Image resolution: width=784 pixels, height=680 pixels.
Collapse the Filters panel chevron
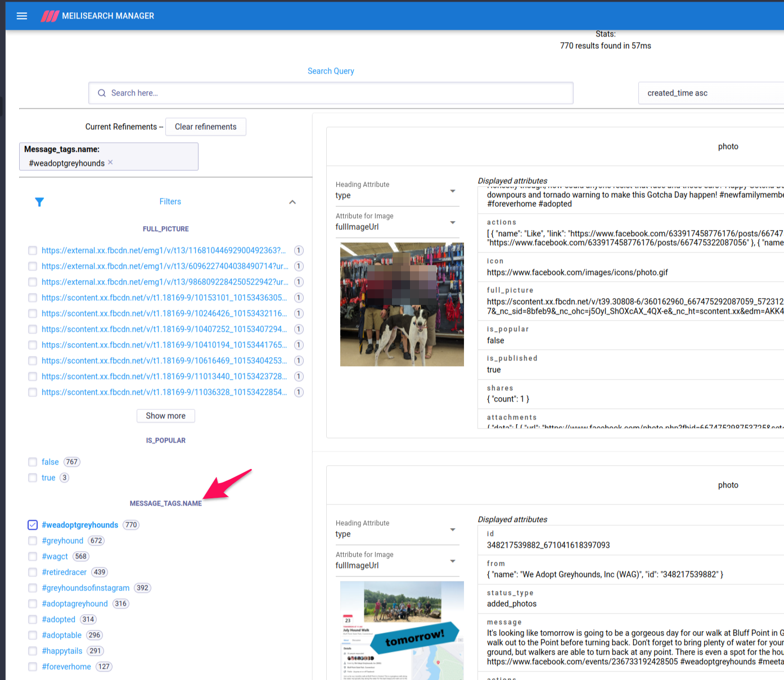(x=292, y=202)
